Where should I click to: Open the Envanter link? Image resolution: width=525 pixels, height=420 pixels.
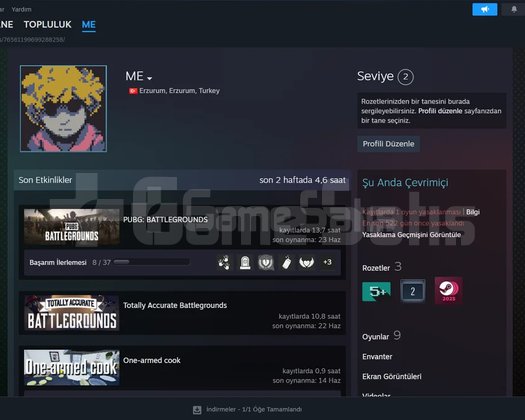pyautogui.click(x=377, y=357)
